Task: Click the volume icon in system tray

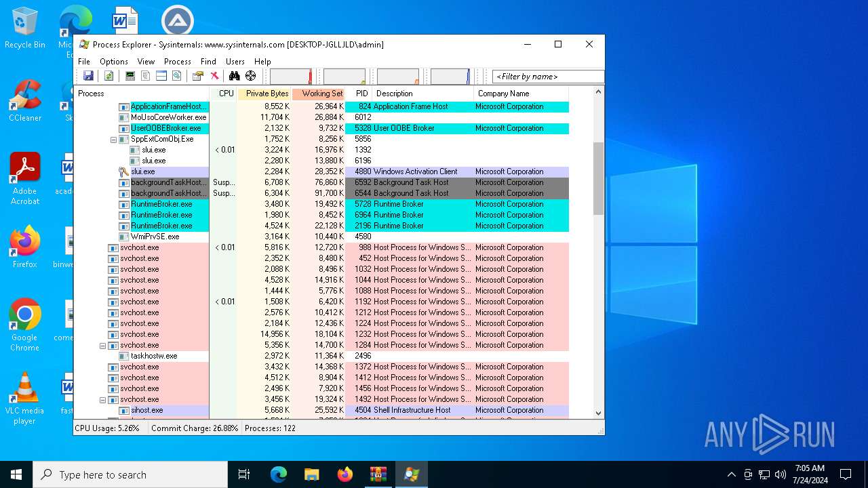Action: 781,474
